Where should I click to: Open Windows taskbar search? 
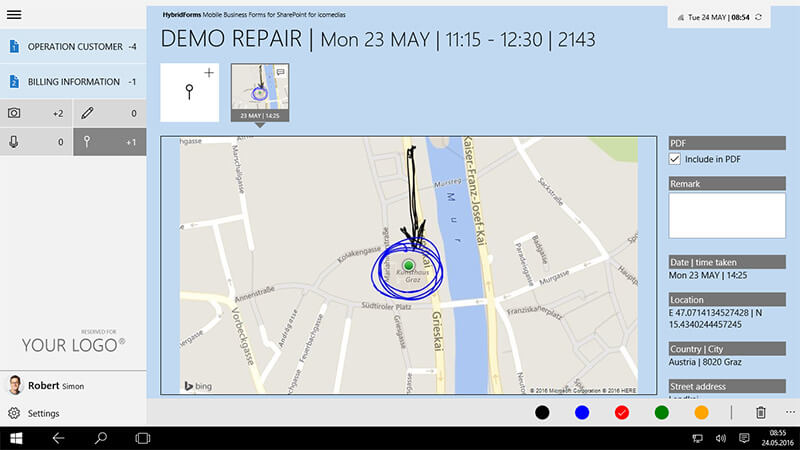coord(101,438)
